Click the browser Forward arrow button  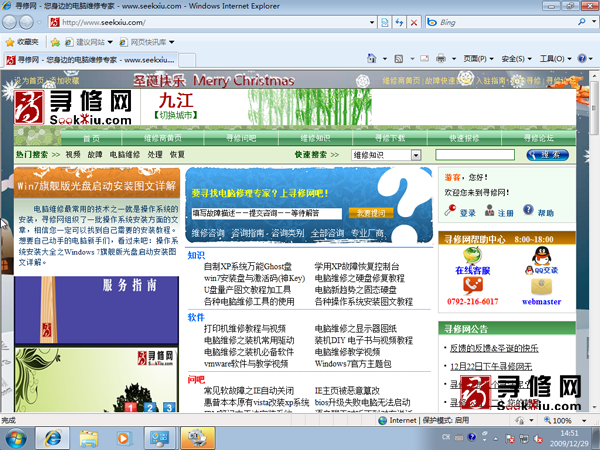tap(26, 22)
